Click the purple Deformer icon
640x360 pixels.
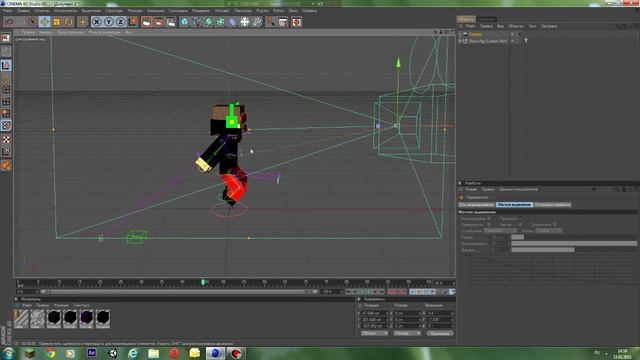[x=232, y=22]
